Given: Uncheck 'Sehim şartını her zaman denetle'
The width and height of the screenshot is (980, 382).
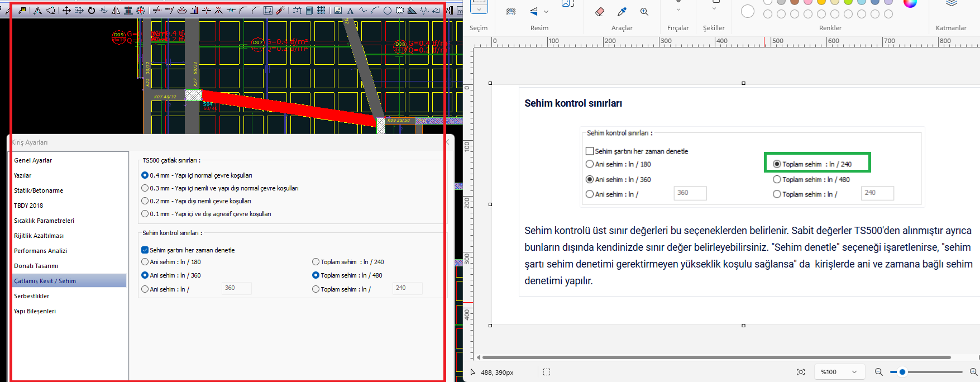Looking at the screenshot, I should point(145,250).
